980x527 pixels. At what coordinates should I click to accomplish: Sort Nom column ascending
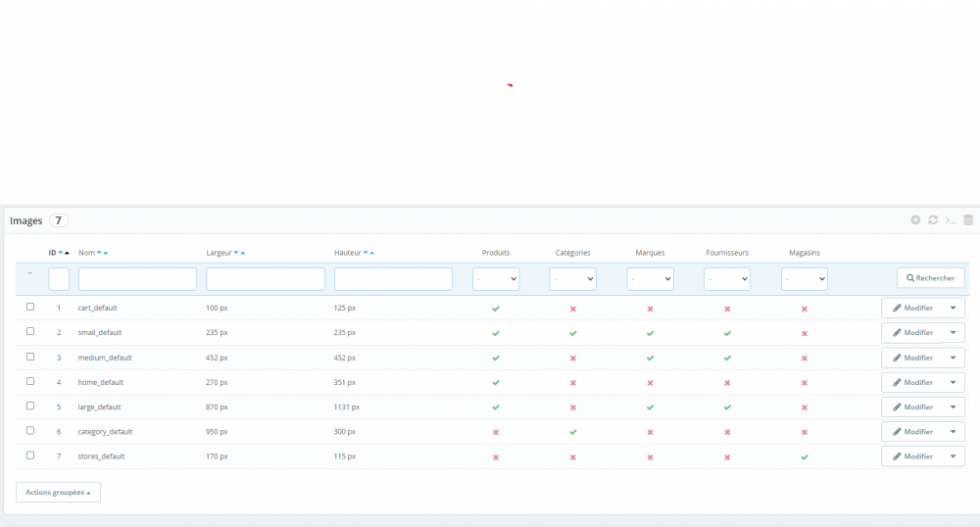click(x=106, y=253)
